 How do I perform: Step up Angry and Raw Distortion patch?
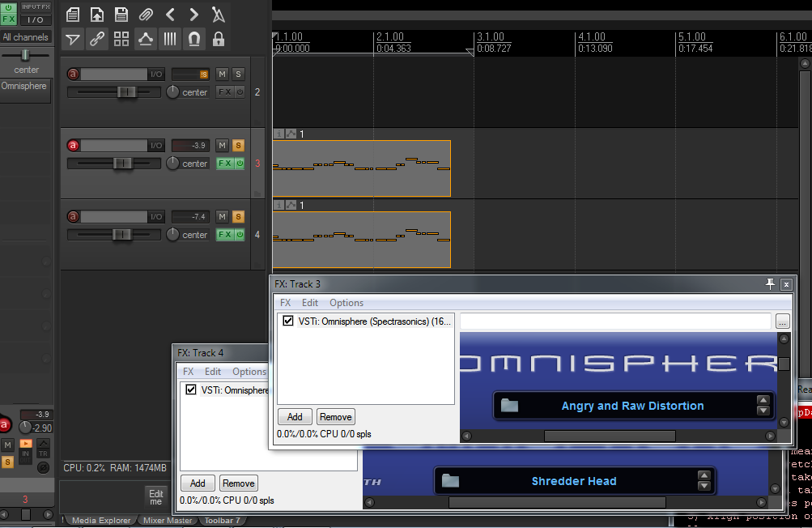click(763, 400)
